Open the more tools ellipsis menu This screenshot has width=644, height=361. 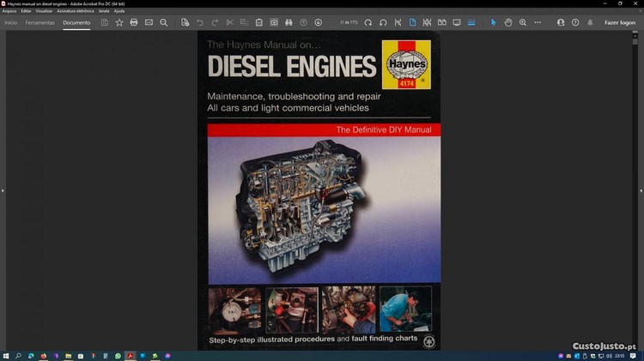coord(538,22)
